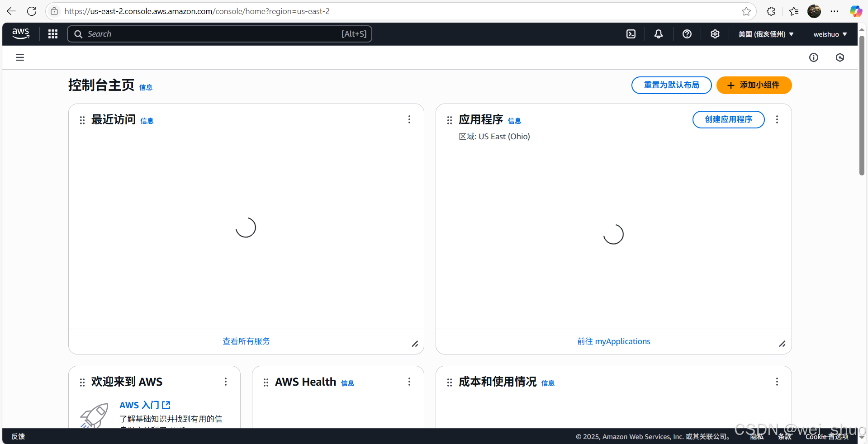
Task: Open the AWS services grid menu icon
Action: point(52,33)
